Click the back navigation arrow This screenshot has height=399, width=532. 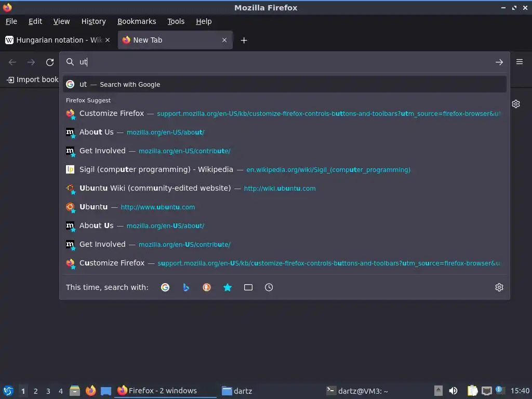click(12, 62)
